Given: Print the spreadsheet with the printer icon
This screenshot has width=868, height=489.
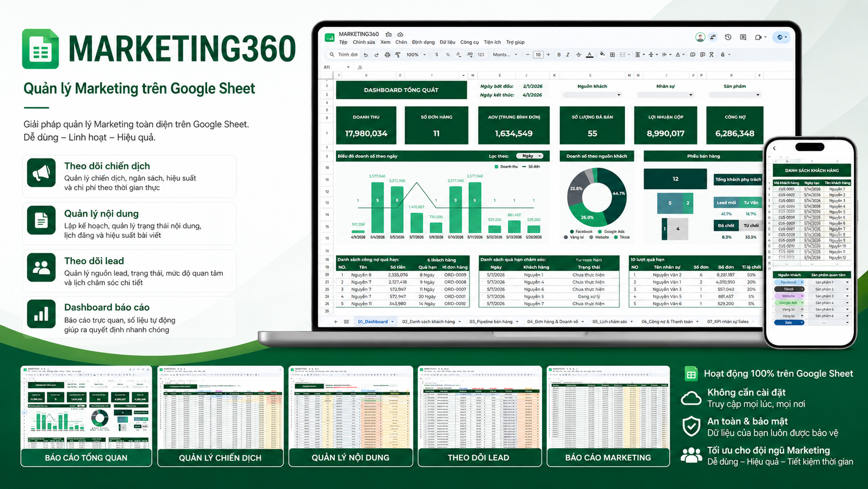Looking at the screenshot, I should click(x=387, y=55).
